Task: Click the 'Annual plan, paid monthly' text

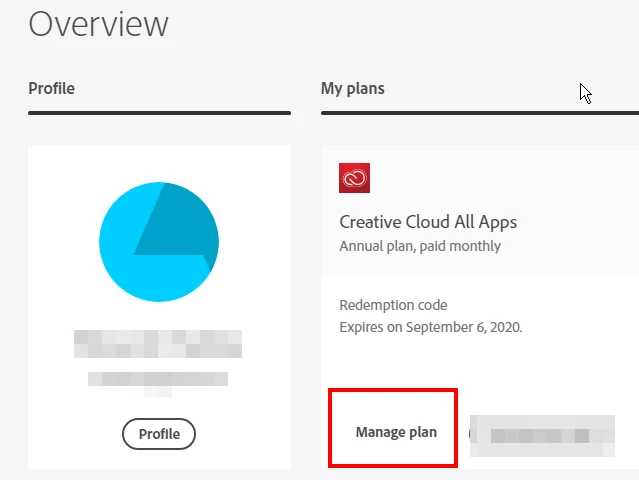Action: (x=420, y=246)
